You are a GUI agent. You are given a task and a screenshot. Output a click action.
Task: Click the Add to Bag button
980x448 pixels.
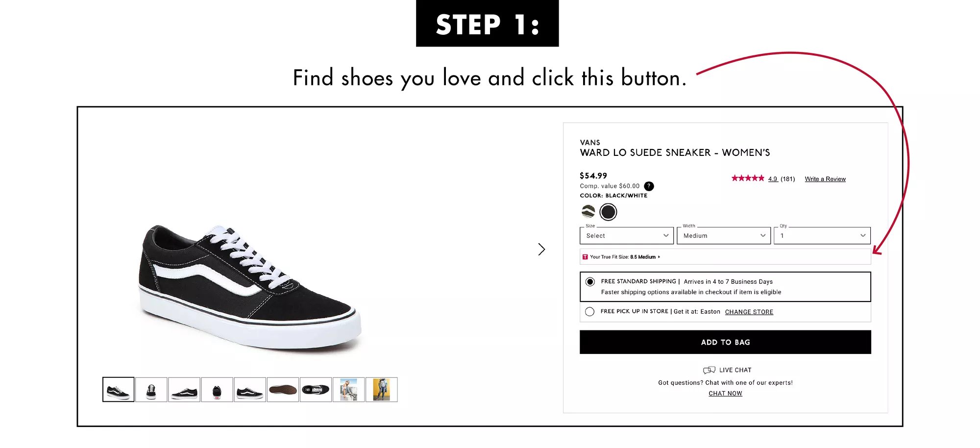point(725,342)
